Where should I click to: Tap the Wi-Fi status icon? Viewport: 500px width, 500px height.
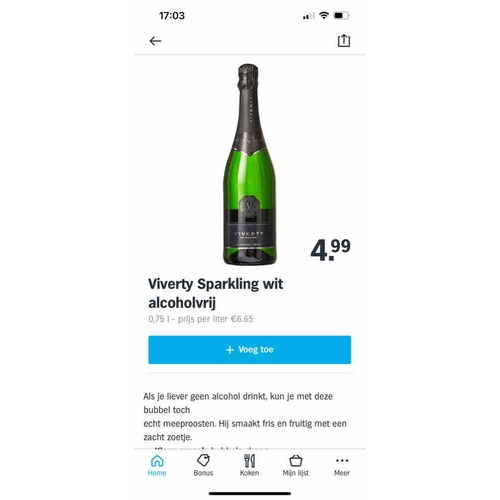click(324, 15)
